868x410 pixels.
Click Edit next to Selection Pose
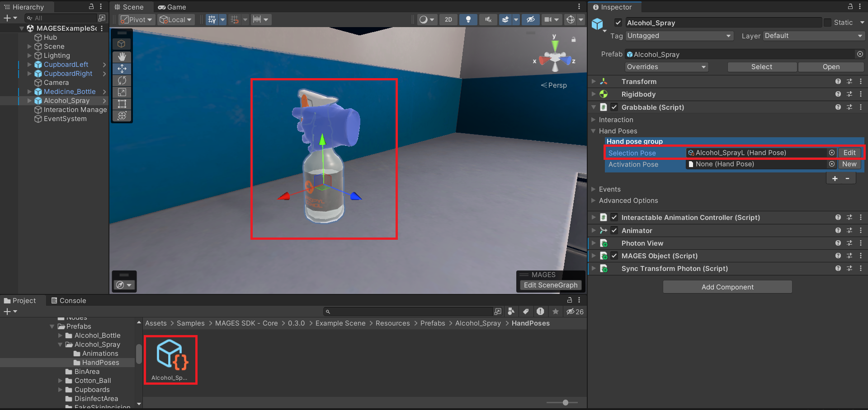click(x=849, y=153)
